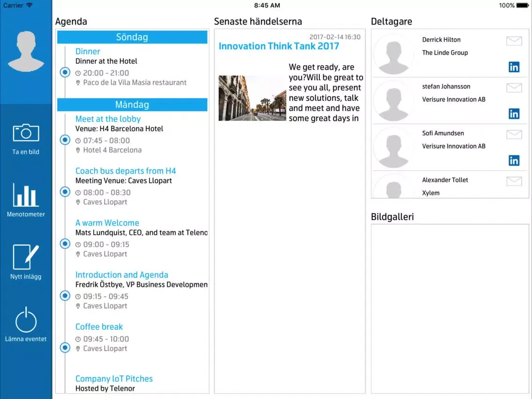Email Sofi Amundsen via envelope icon
This screenshot has width=532, height=399.
point(514,135)
